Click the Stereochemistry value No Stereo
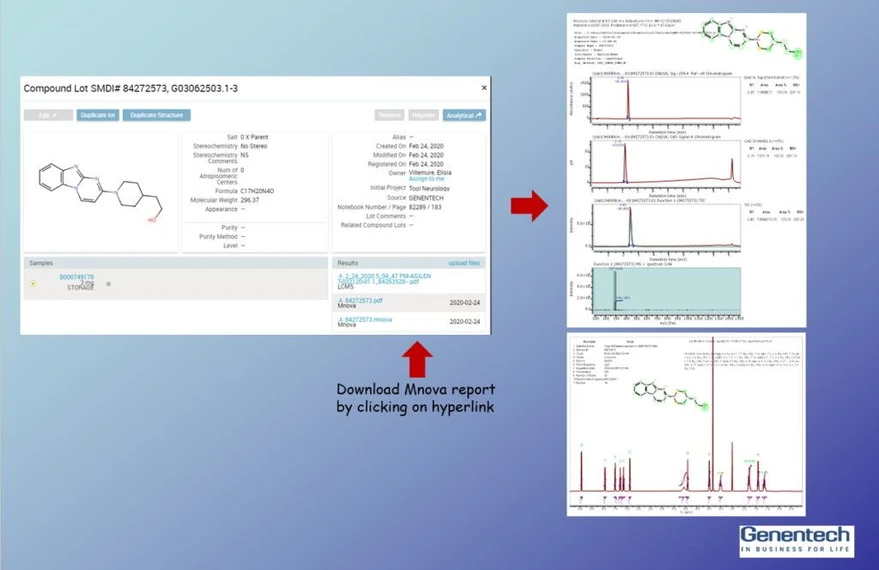The width and height of the screenshot is (879, 570). pos(254,146)
